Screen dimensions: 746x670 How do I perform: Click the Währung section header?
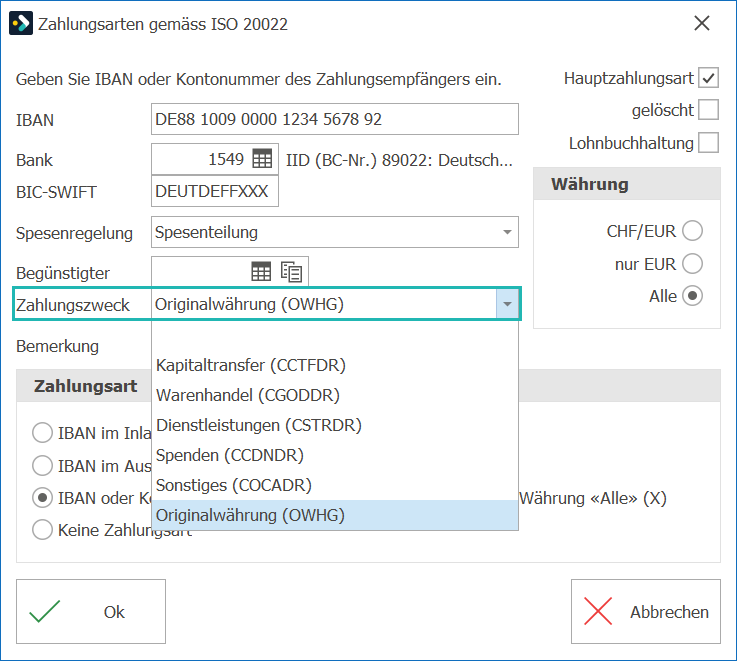(627, 184)
